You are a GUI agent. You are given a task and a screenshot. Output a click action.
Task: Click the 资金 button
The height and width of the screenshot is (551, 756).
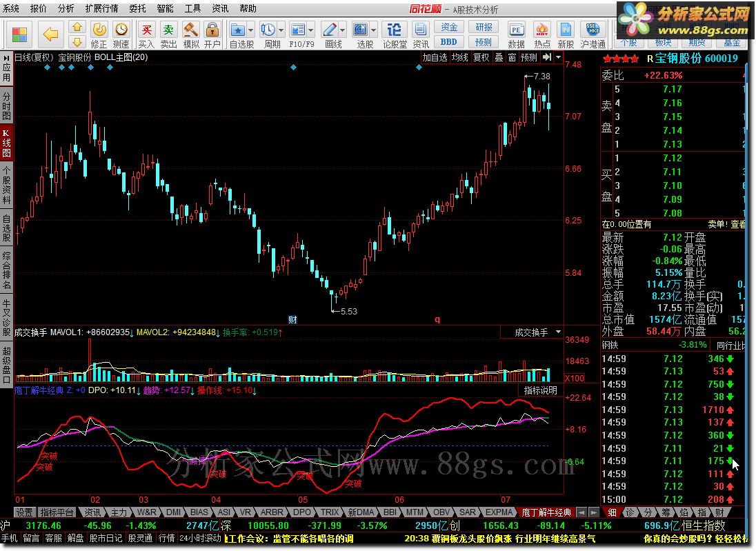pos(449,27)
